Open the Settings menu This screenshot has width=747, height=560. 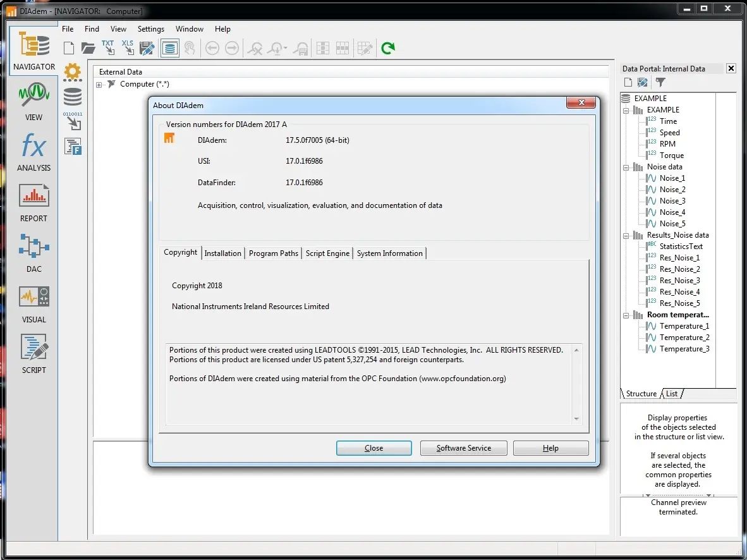tap(151, 29)
